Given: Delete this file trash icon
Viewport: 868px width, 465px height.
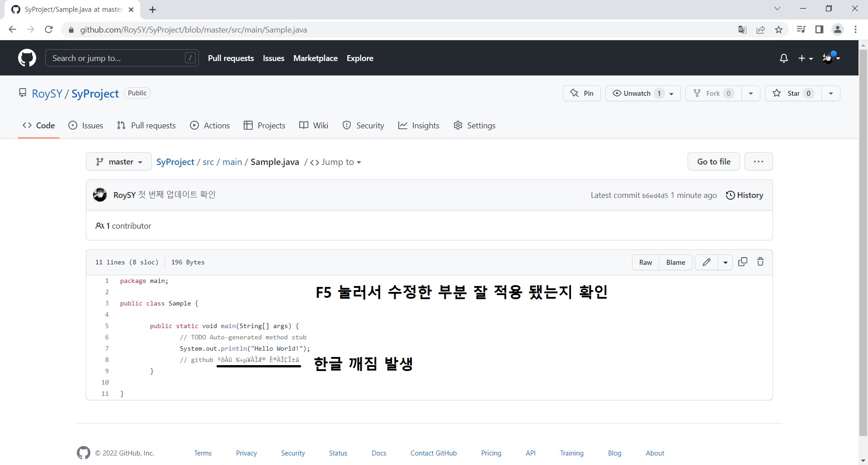Looking at the screenshot, I should pos(760,262).
